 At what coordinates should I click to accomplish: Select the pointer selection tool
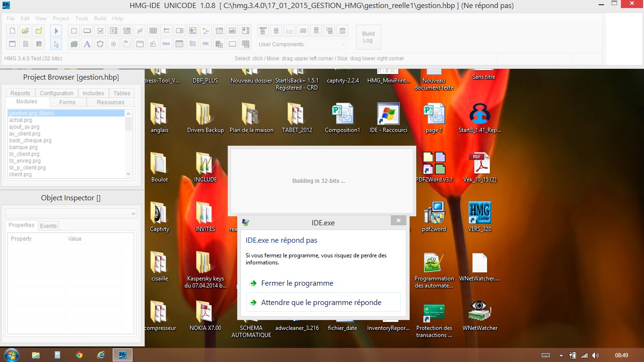tap(56, 44)
